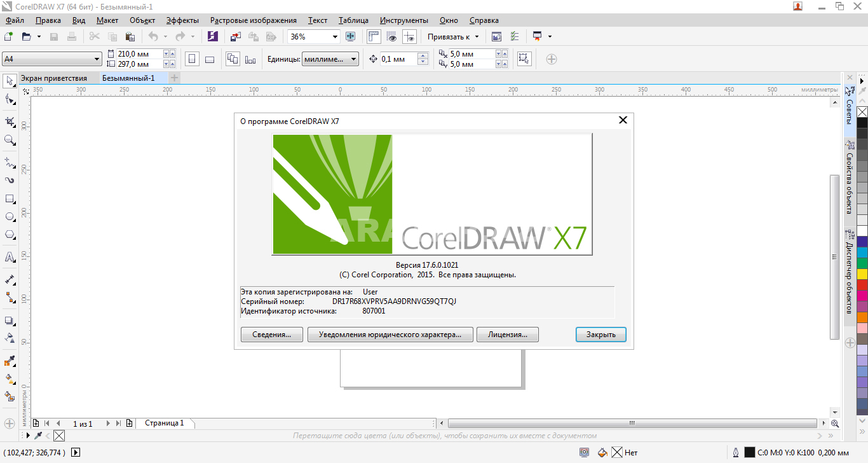Image resolution: width=868 pixels, height=463 pixels.
Task: Pick the Artistic Media tool
Action: tap(10, 180)
